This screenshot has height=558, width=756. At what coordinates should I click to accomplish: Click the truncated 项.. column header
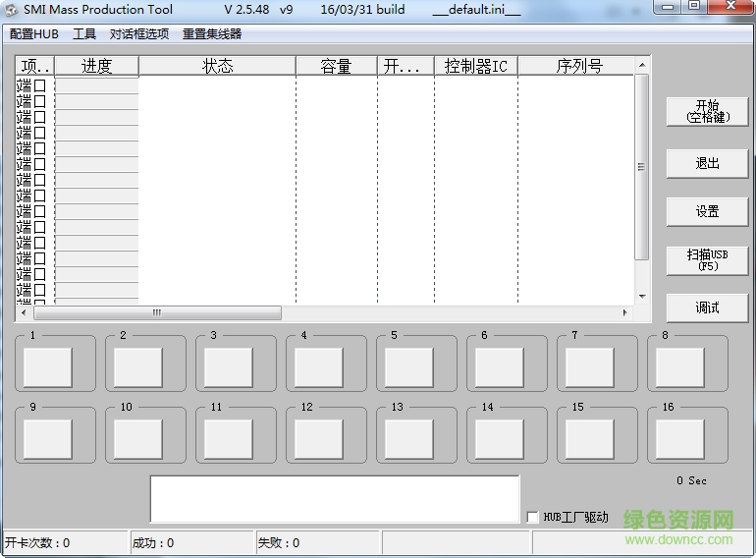point(35,66)
